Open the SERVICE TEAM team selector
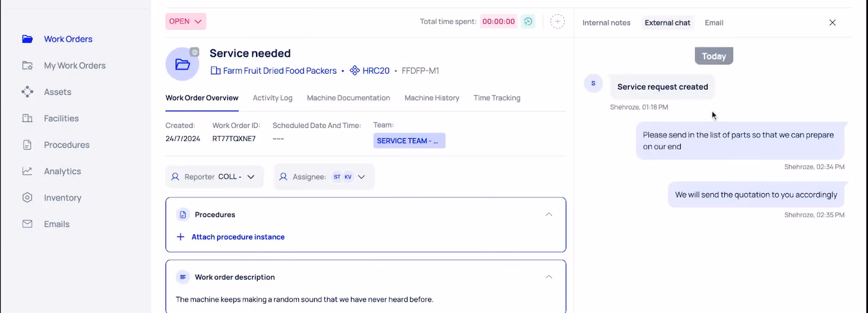This screenshot has height=313, width=868. point(409,140)
